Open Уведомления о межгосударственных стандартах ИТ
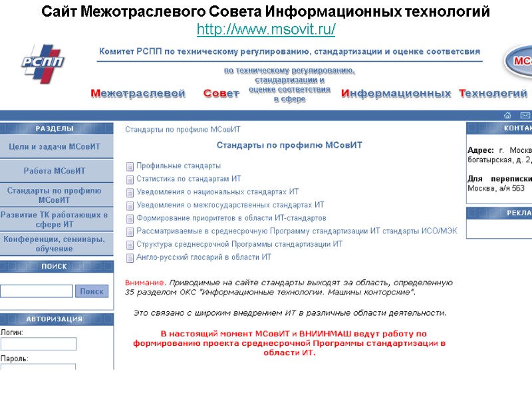The width and height of the screenshot is (532, 399). click(x=230, y=205)
